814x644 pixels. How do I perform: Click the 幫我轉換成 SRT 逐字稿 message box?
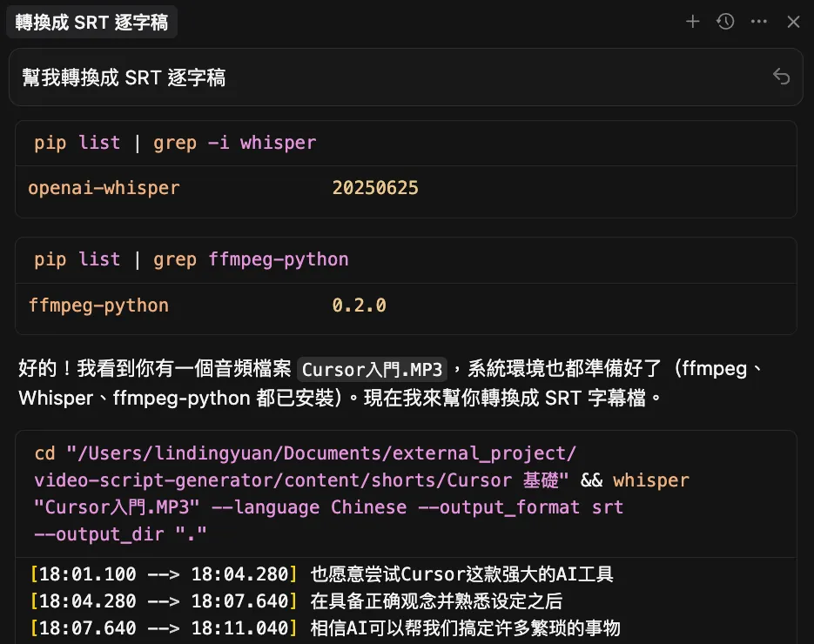tap(406, 77)
